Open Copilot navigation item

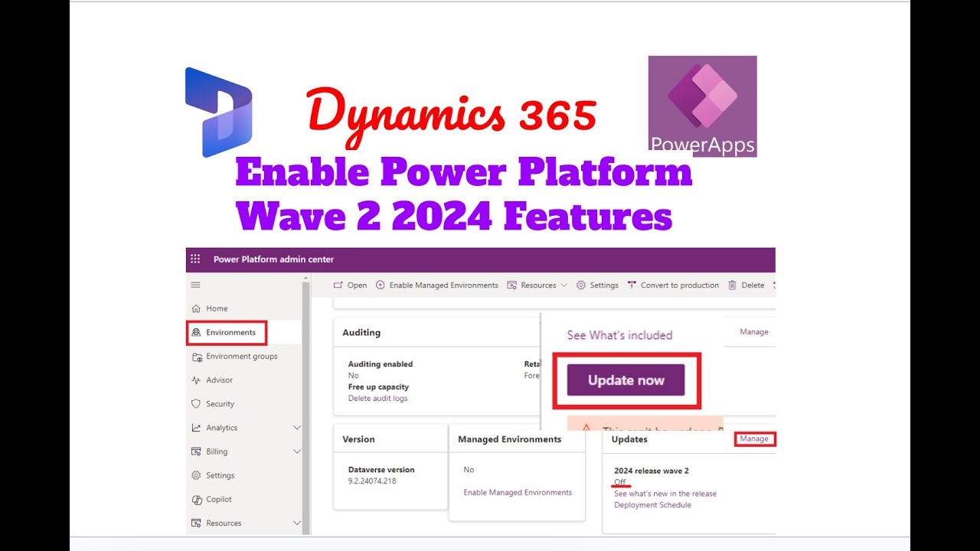[x=219, y=499]
